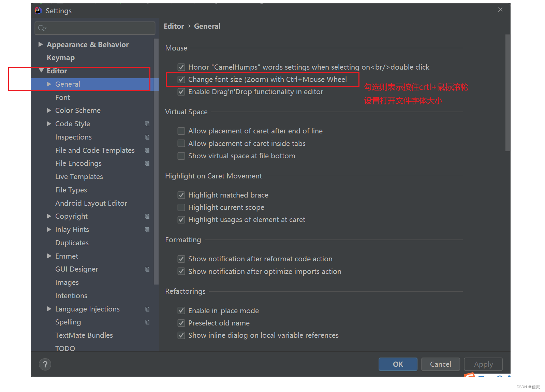
Task: Enable Highlight current scope checkbox
Action: [181, 207]
